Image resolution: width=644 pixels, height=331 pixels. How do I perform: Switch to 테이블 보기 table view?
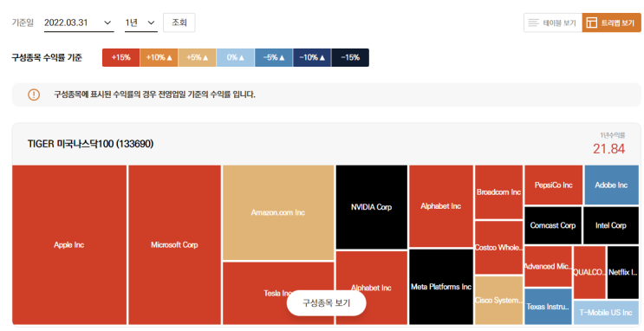pos(553,23)
